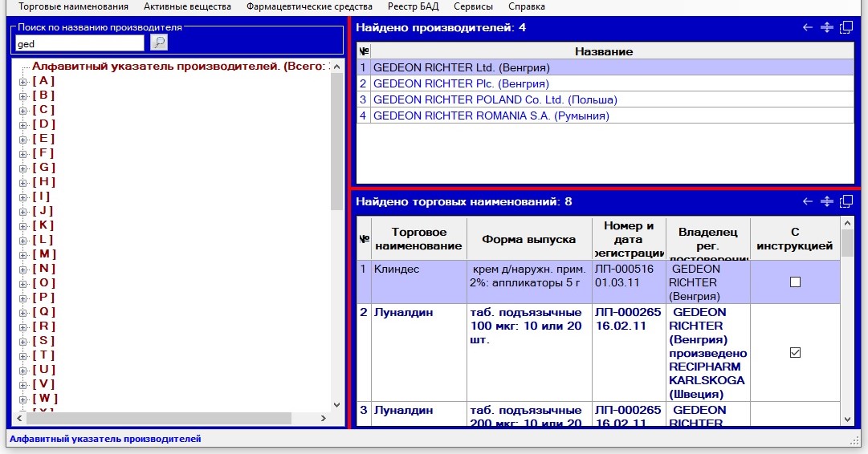Click resize arrows icon in manufacturers panel header
Viewport: 868px width, 454px height.
[826, 28]
